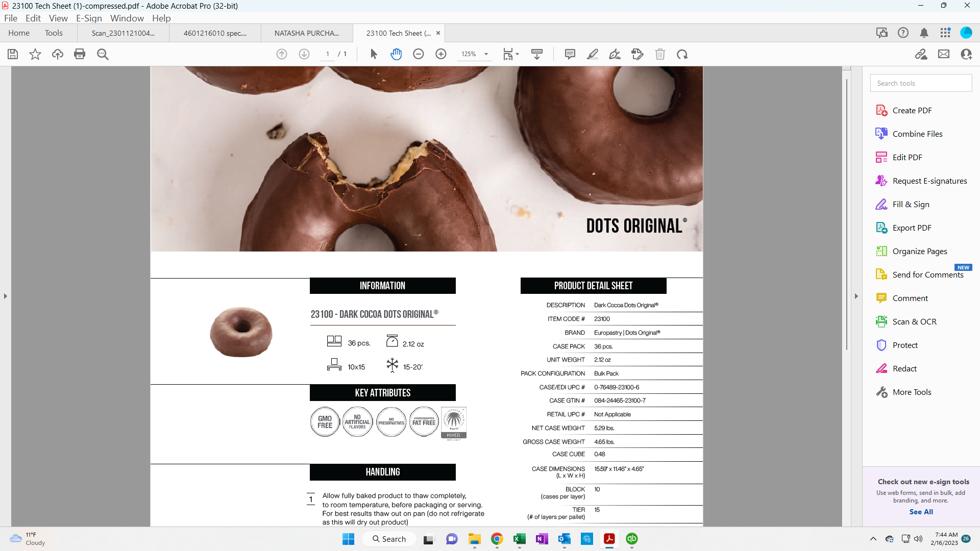Switch to 4601216010 spec document tab
980x551 pixels.
[x=215, y=33]
